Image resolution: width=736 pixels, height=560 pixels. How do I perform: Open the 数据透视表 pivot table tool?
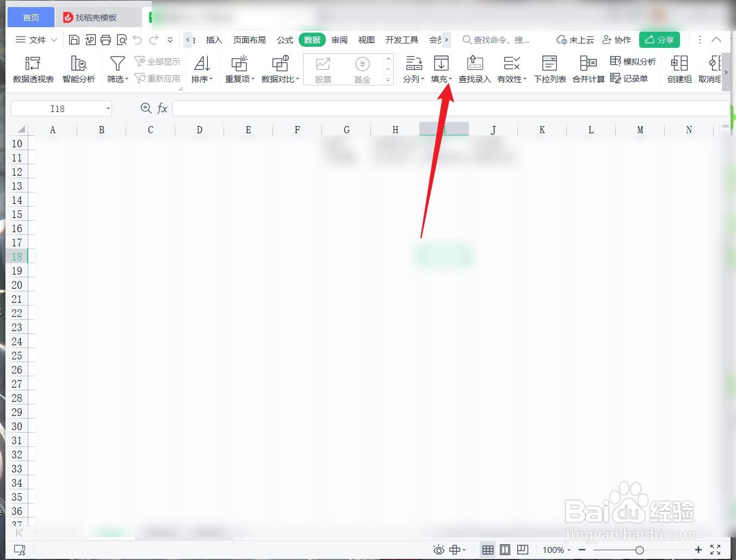[x=33, y=69]
